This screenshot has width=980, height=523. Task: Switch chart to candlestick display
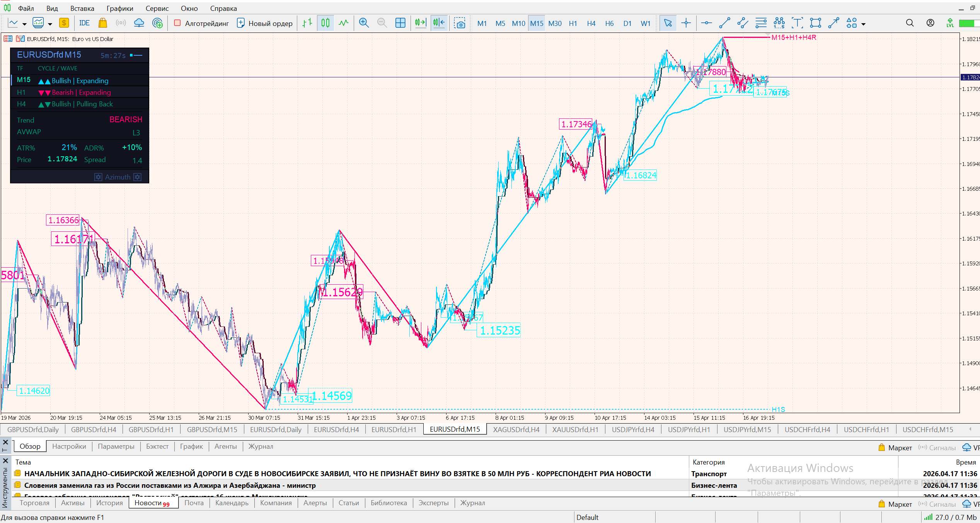click(326, 23)
